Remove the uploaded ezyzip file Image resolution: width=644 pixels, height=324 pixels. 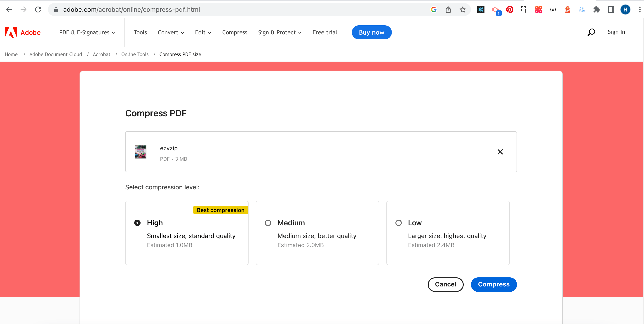click(500, 152)
